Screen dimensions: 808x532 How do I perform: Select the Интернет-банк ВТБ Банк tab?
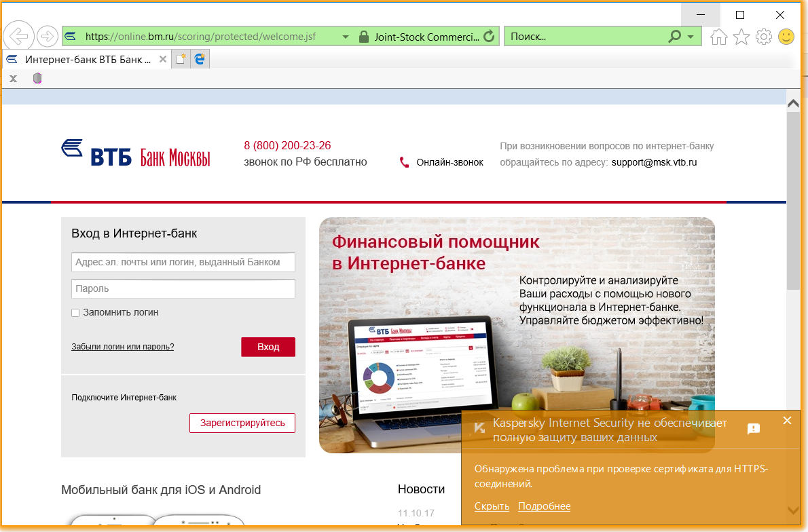click(88, 59)
